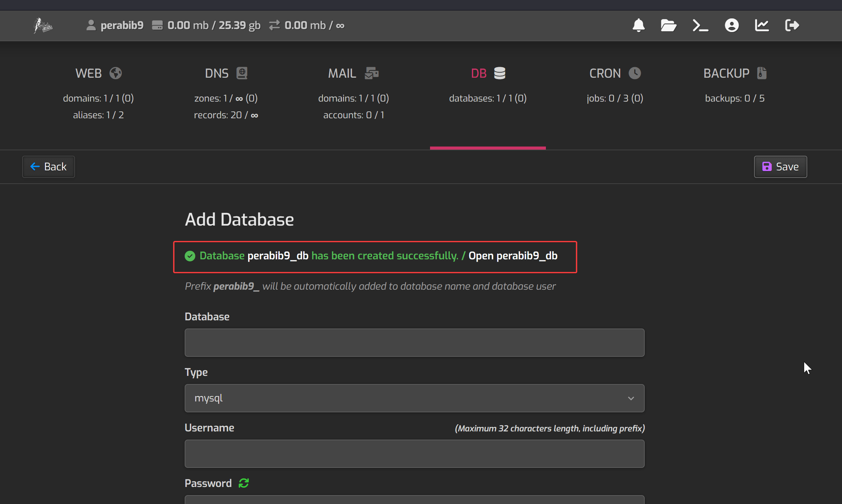Open the statistics chart icon
This screenshot has height=504, width=842.
(x=762, y=25)
